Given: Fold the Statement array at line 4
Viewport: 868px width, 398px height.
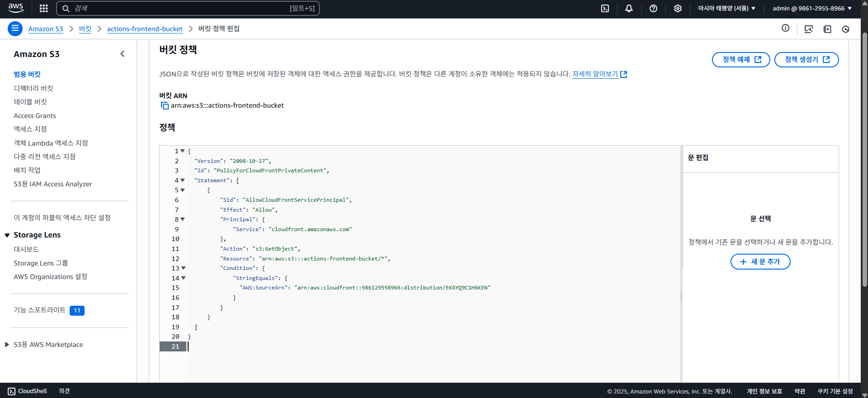Looking at the screenshot, I should pyautogui.click(x=183, y=180).
